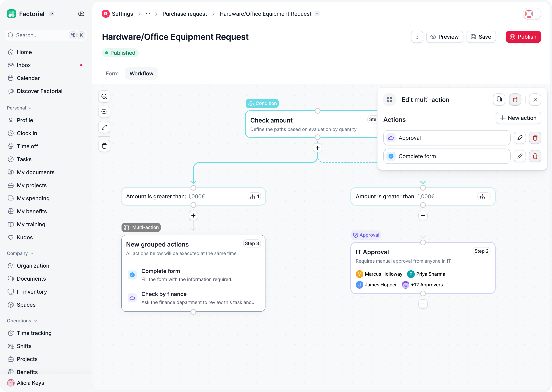Collapse the Operations sidebar section

(x=35, y=321)
